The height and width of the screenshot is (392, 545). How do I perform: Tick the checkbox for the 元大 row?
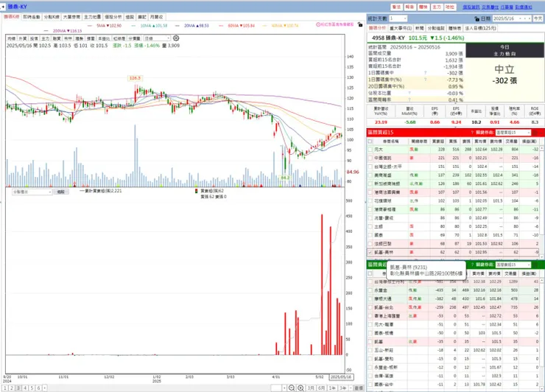370,150
